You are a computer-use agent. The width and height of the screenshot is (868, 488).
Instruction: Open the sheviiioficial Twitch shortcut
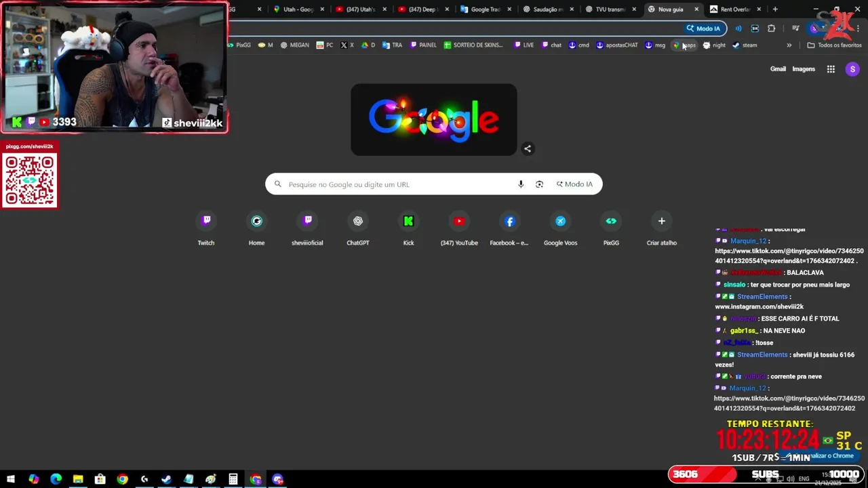tap(307, 229)
